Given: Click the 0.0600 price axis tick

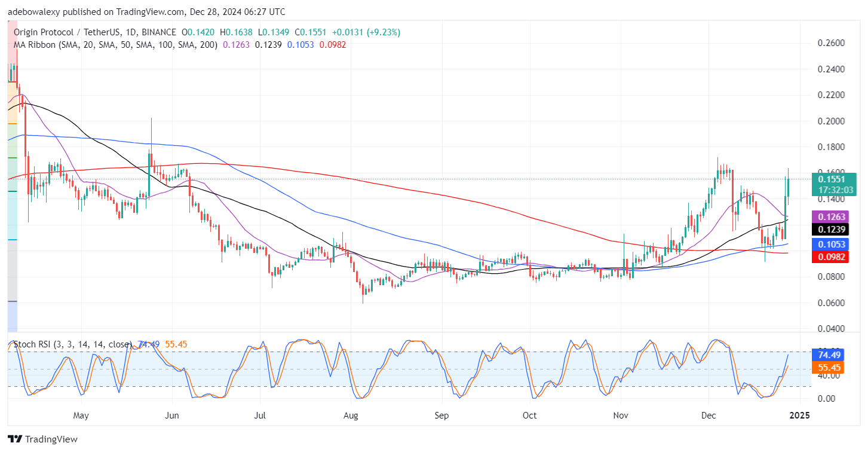Looking at the screenshot, I should [x=831, y=303].
